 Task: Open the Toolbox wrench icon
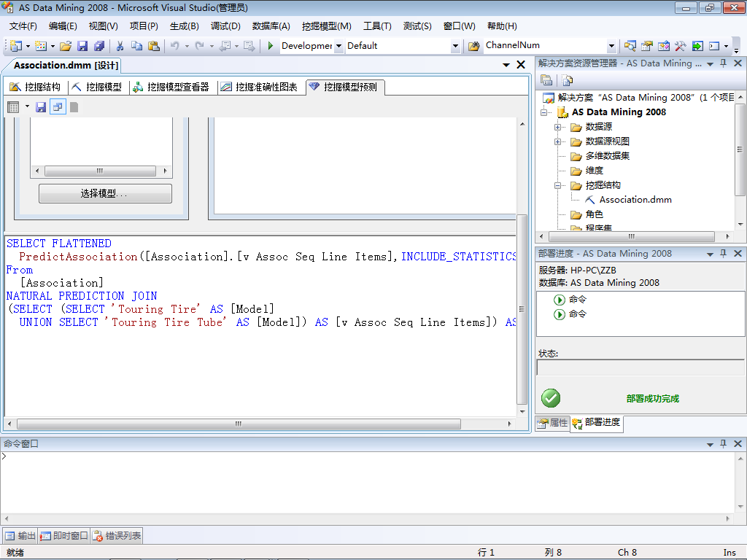(681, 46)
